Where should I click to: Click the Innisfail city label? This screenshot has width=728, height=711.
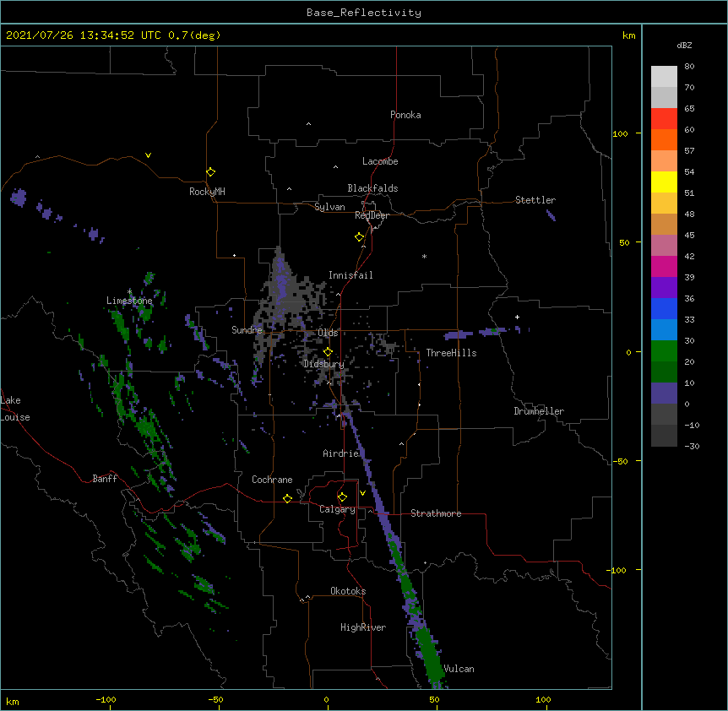pos(350,275)
